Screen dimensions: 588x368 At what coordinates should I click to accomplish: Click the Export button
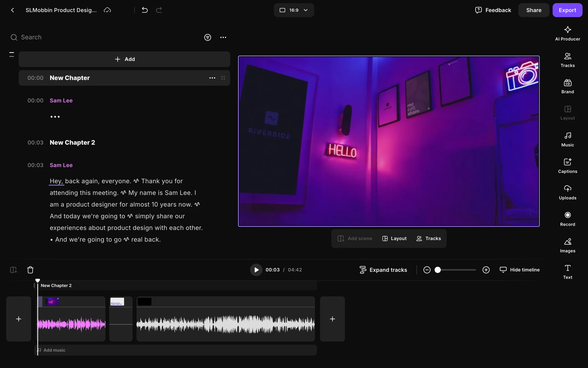pyautogui.click(x=567, y=10)
